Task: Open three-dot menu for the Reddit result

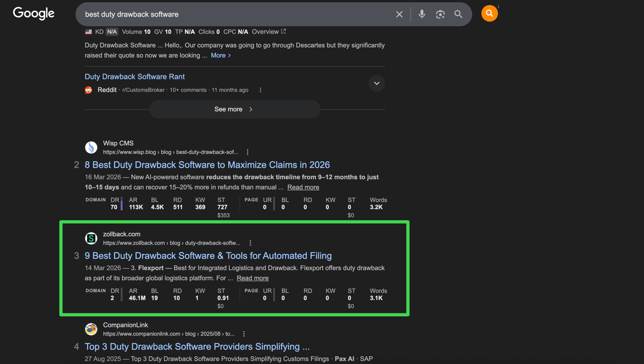Action: click(x=261, y=90)
